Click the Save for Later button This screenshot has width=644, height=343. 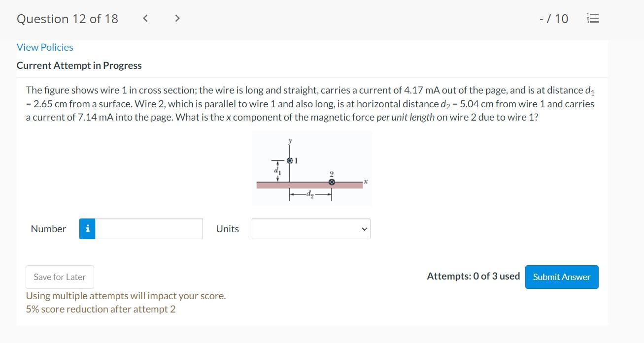(60, 277)
